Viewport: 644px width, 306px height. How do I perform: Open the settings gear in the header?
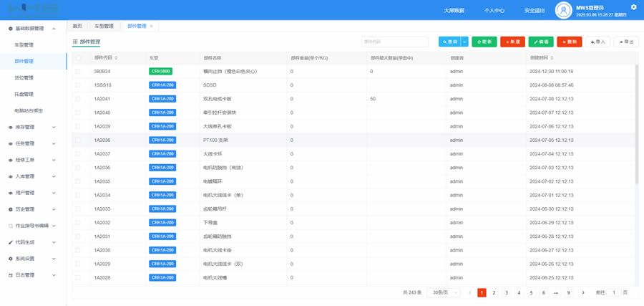[633, 6]
